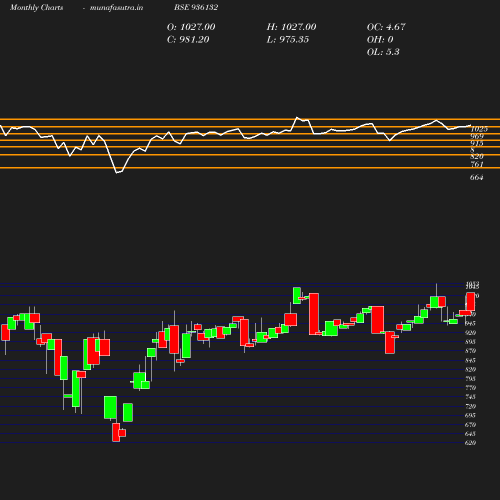Click the '929' price label on candlestick axis

click(470, 333)
